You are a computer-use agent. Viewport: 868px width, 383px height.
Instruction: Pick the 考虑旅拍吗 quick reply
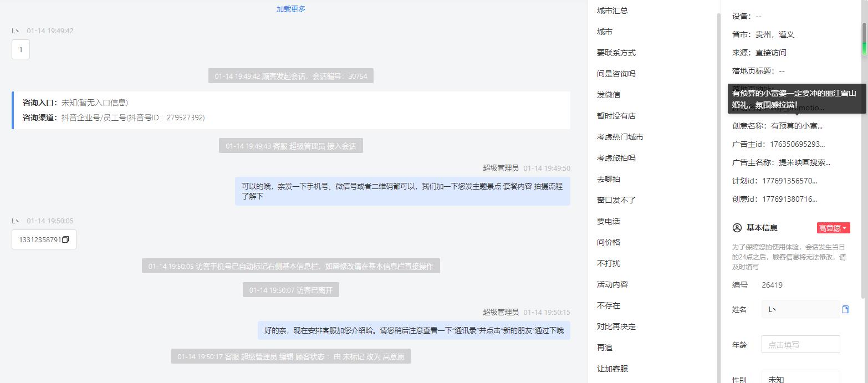point(616,158)
